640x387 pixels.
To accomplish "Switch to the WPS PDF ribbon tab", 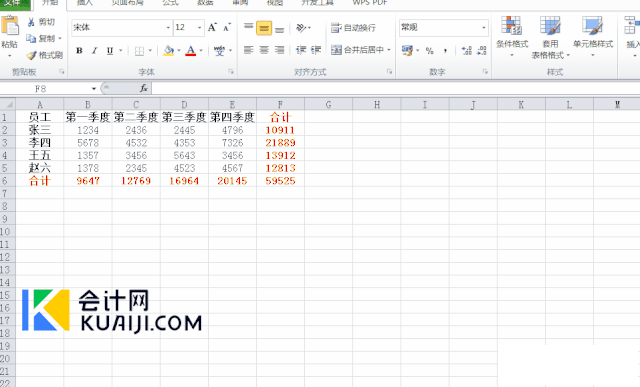I will click(370, 2).
